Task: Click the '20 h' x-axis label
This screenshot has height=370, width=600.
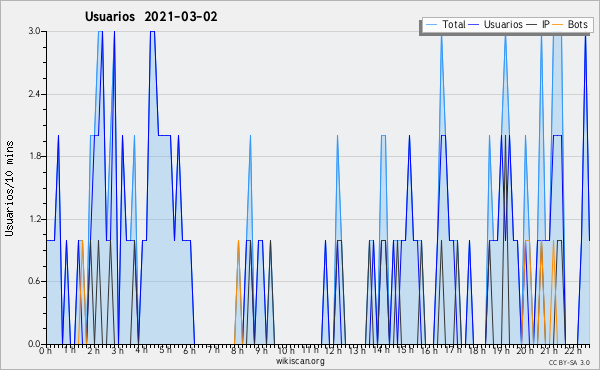Action: click(525, 351)
